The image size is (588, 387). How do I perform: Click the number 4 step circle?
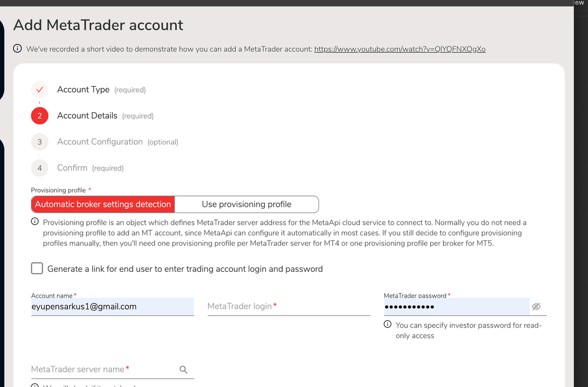(x=40, y=168)
